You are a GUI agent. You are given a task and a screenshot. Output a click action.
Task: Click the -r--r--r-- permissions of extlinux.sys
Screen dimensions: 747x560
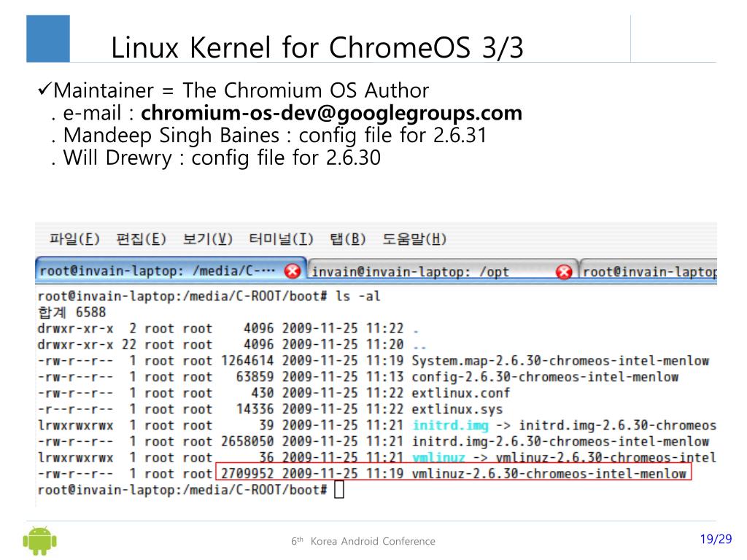75,410
